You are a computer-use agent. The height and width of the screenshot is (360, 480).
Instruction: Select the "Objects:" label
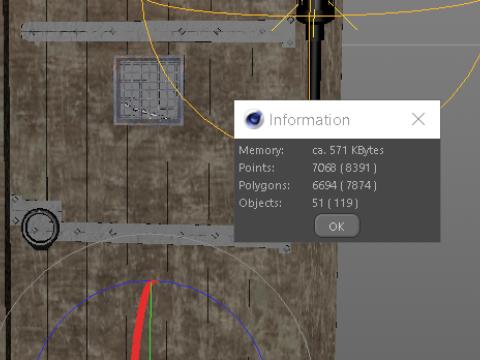click(x=260, y=203)
